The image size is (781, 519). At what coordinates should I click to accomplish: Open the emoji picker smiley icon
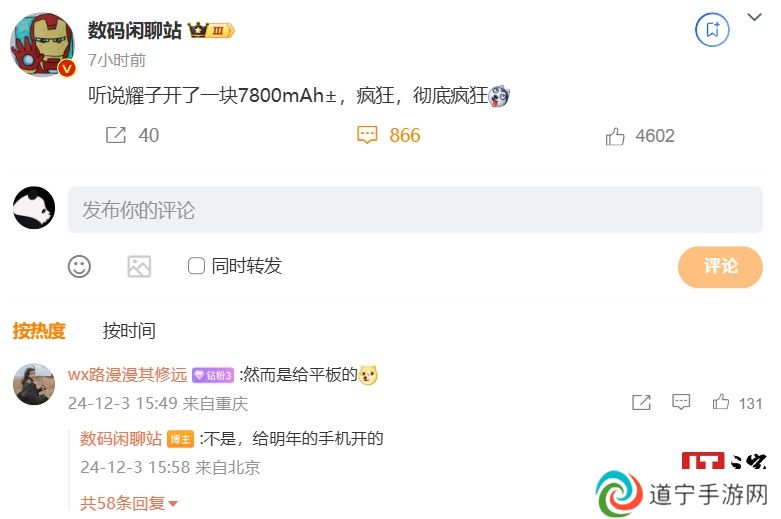point(79,266)
